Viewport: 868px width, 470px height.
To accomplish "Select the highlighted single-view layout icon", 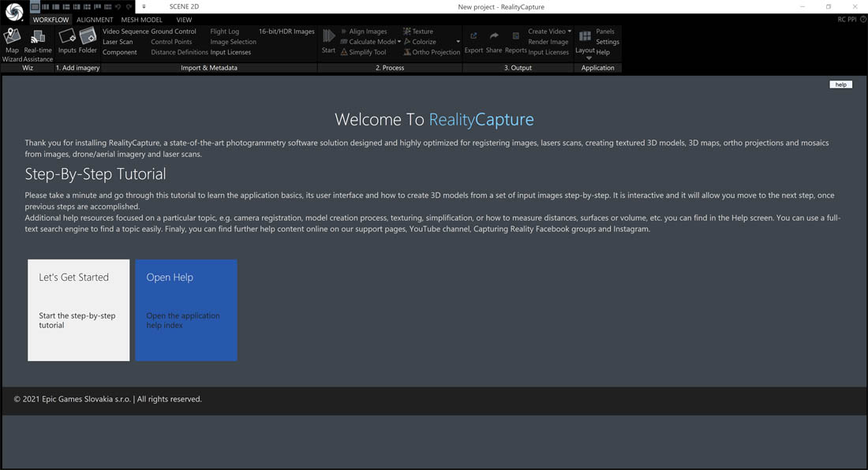I will (x=35, y=6).
